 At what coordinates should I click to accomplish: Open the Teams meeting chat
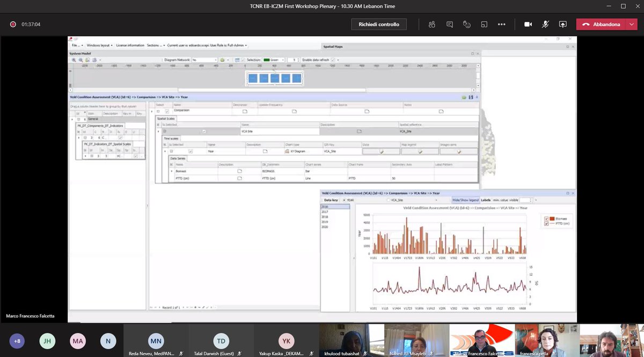[x=450, y=24]
